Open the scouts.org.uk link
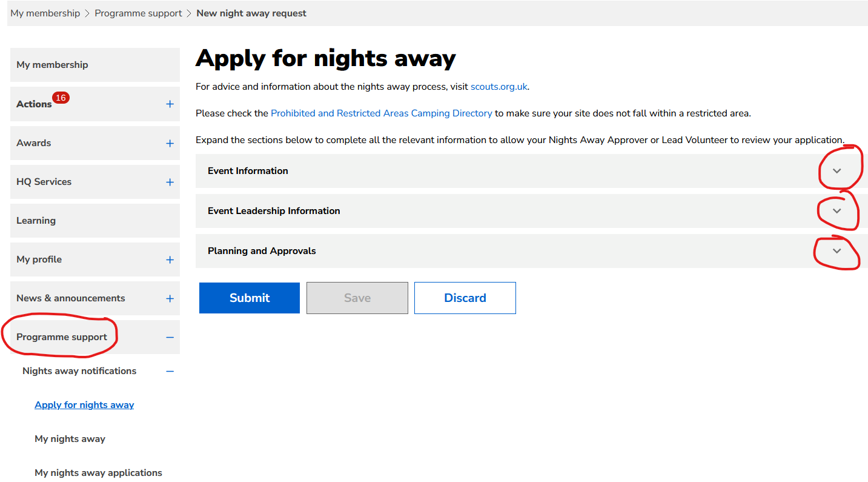The width and height of the screenshot is (868, 482). (499, 87)
